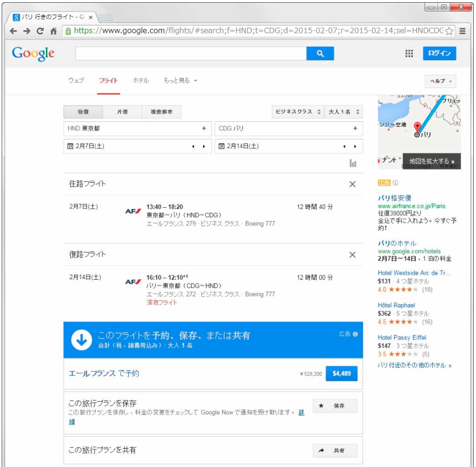Open 大人1名 passengers dropdown

pyautogui.click(x=344, y=112)
